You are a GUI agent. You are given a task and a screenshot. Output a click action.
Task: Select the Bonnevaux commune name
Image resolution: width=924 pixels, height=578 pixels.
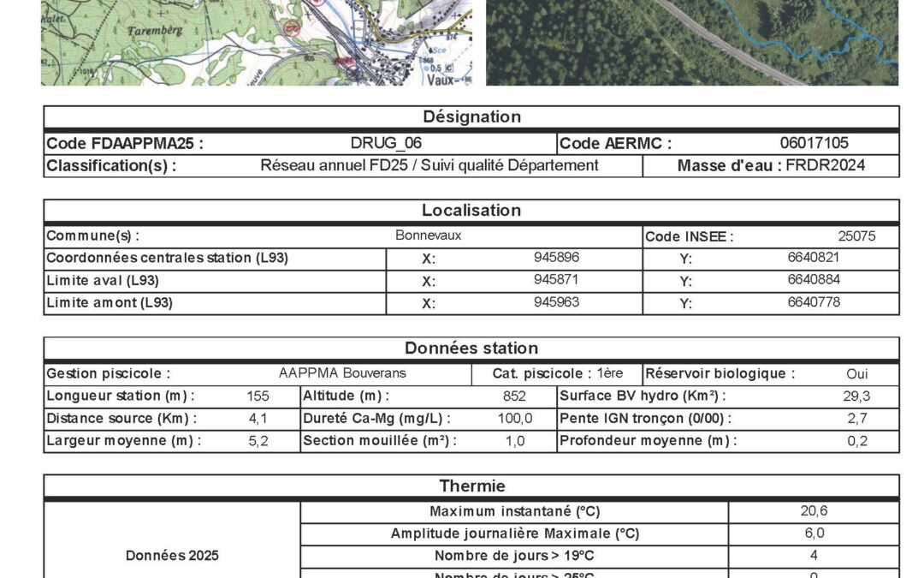[429, 236]
